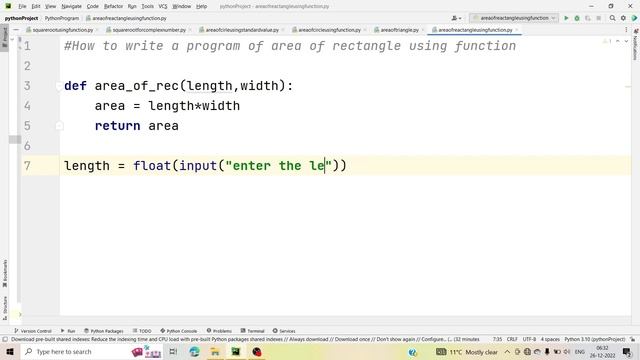Open the Tools menu

[x=147, y=6]
